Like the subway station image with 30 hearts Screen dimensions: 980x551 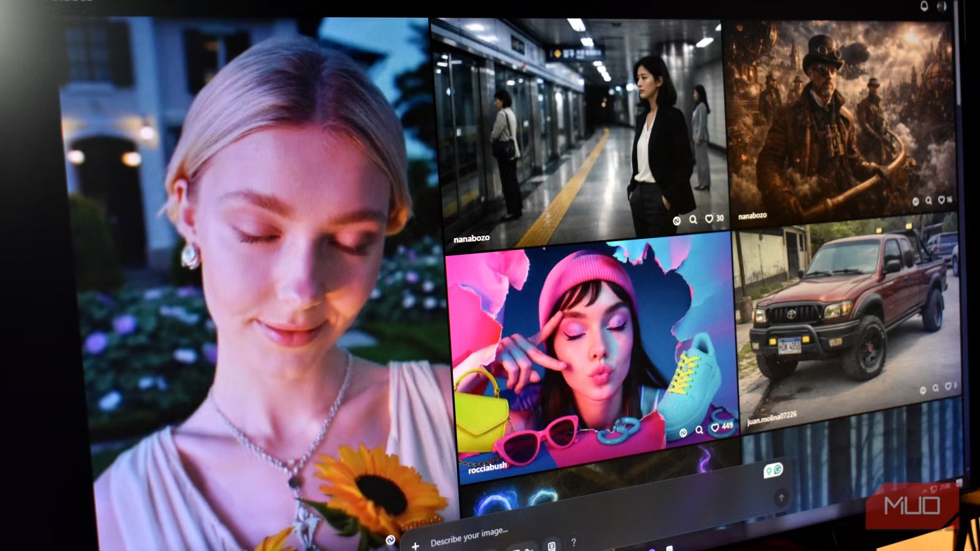pyautogui.click(x=709, y=219)
